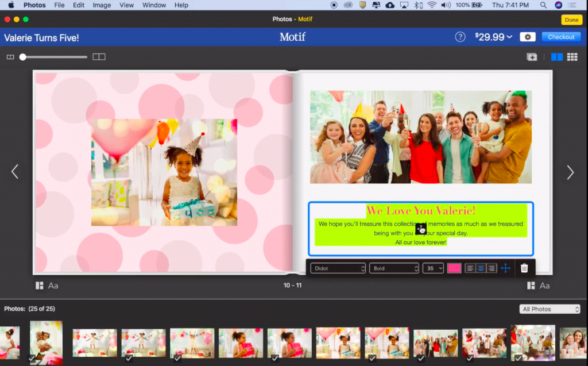The image size is (588, 366).
Task: Click the cloud upload menu bar icon
Action: [x=390, y=5]
